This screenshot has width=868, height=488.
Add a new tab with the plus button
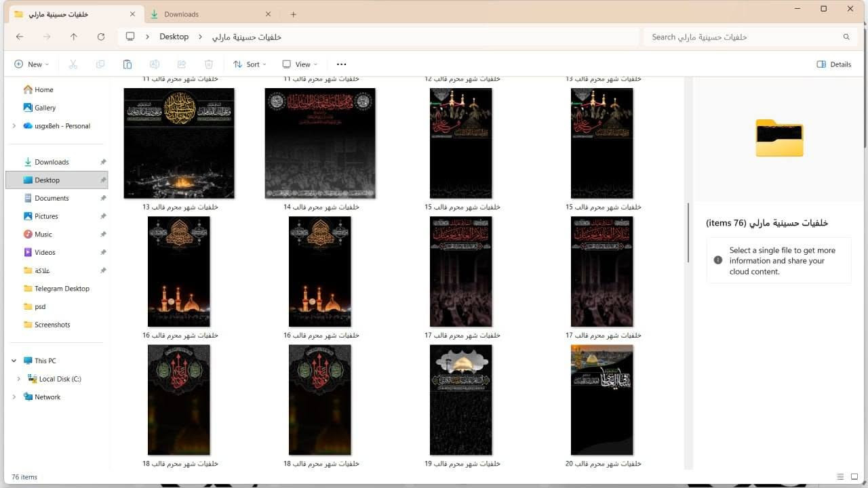coord(293,14)
